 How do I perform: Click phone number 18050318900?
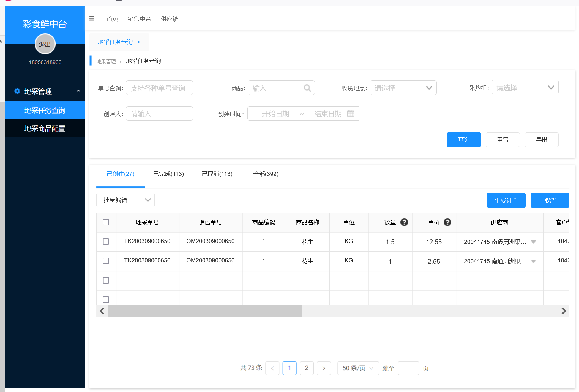point(45,62)
